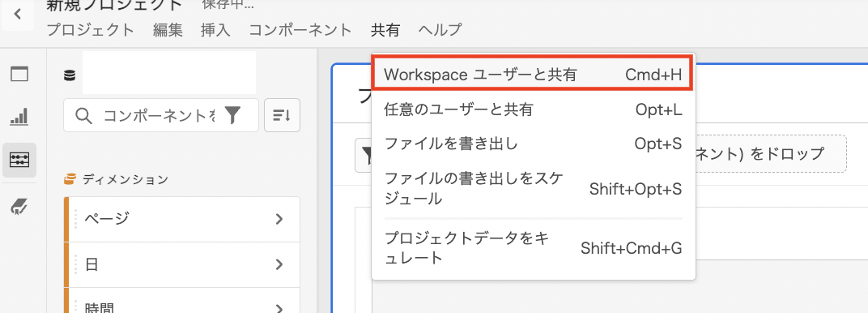
Task: Click the Data dictionary icon in rail
Action: point(19,208)
